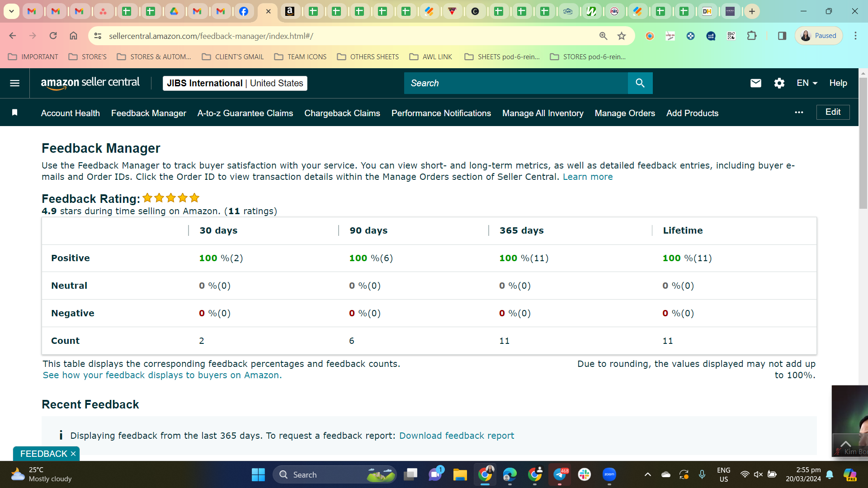The image size is (868, 488).
Task: Bookmark this page with star icon
Action: [x=622, y=36]
